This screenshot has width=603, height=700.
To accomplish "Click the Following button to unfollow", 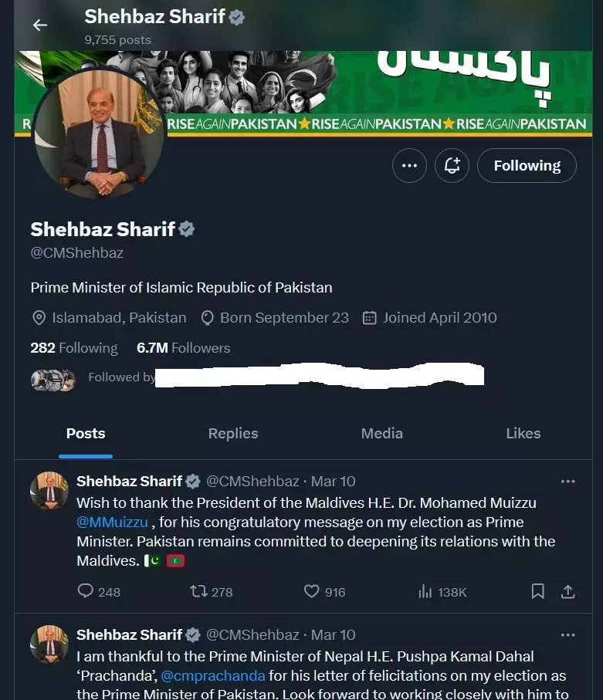I will coord(527,166).
